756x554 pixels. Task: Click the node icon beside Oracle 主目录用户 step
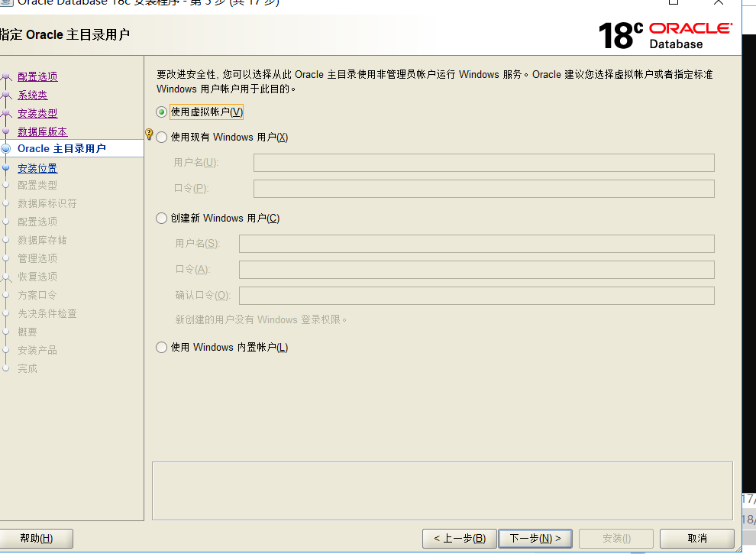pyautogui.click(x=6, y=147)
